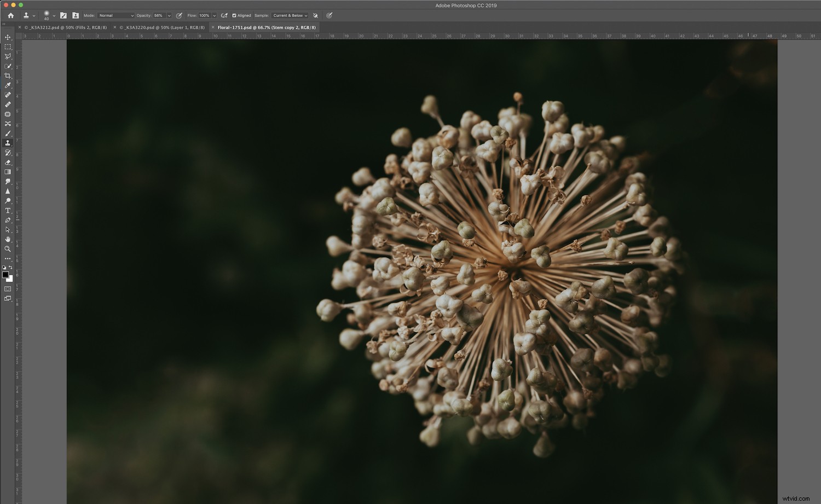Select the Crop tool

point(8,76)
